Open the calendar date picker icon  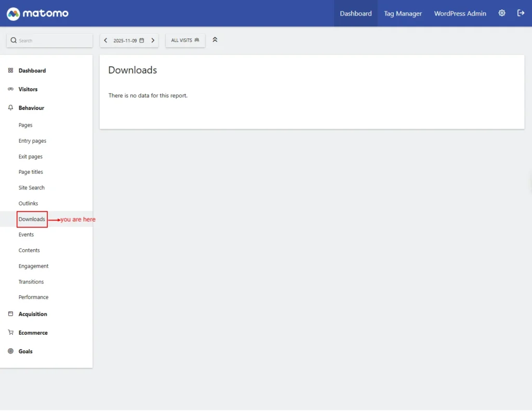click(x=142, y=40)
